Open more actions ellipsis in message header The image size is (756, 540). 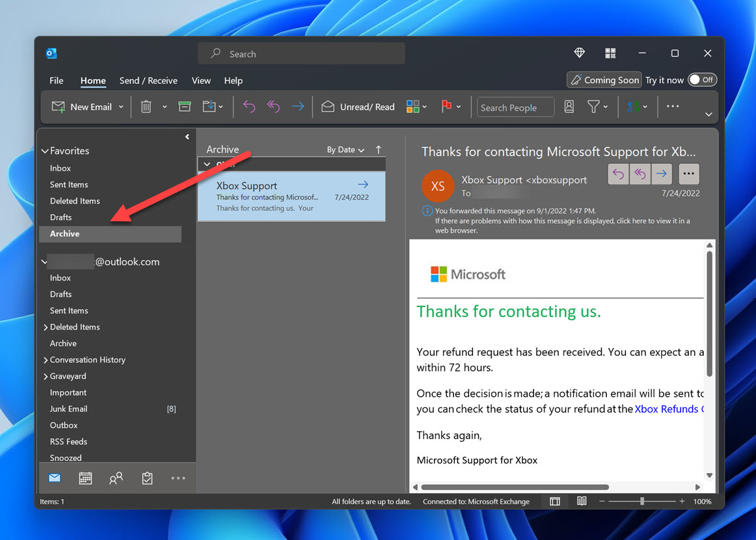click(688, 174)
